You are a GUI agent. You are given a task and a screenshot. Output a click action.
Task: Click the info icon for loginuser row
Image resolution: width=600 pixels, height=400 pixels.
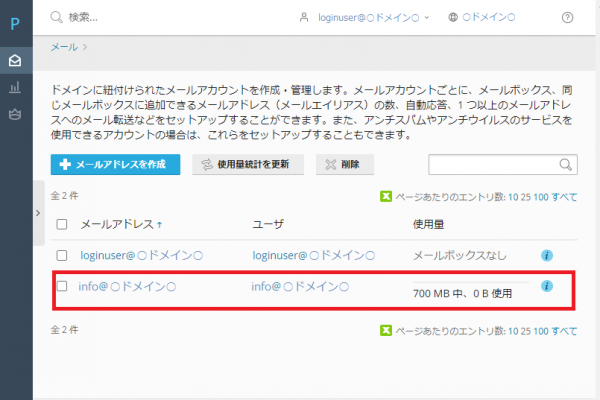pyautogui.click(x=546, y=256)
